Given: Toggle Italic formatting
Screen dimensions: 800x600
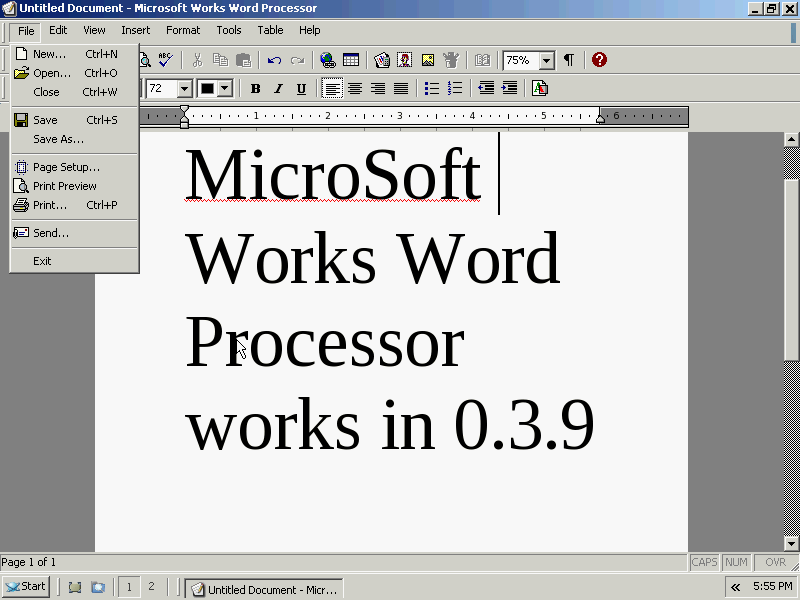Looking at the screenshot, I should (x=278, y=89).
